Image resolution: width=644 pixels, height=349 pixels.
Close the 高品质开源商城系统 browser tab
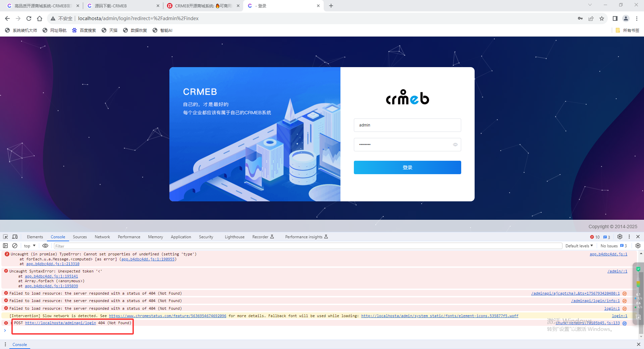pyautogui.click(x=78, y=6)
